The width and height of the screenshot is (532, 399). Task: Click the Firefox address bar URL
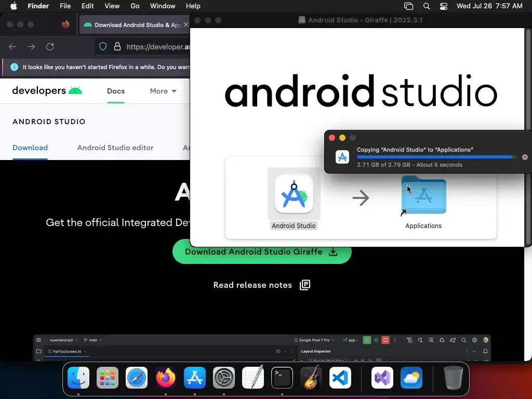pyautogui.click(x=158, y=47)
